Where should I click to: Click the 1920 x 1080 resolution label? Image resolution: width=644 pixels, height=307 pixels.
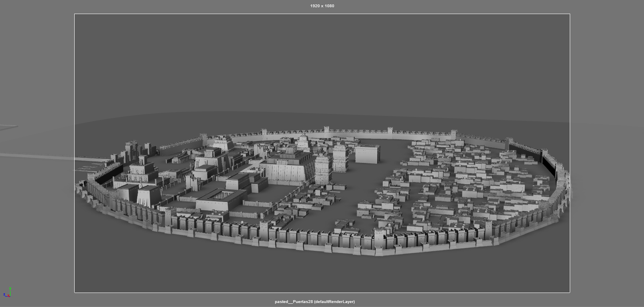click(x=322, y=6)
